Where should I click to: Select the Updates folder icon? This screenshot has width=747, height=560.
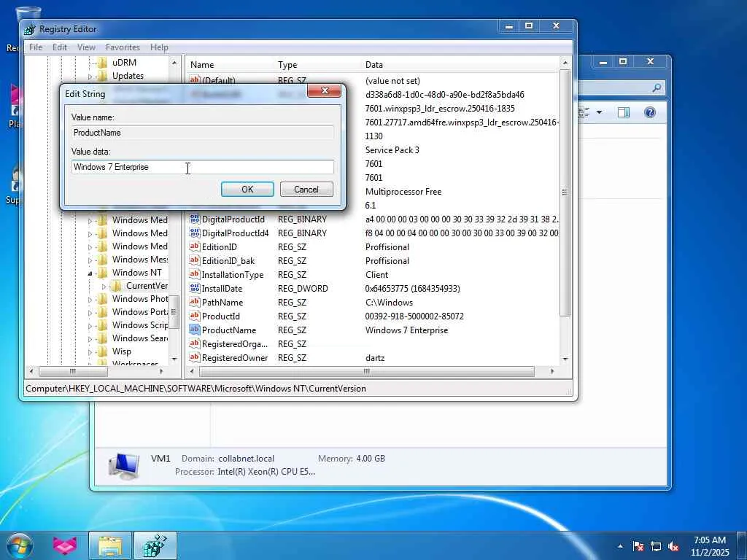coord(102,76)
